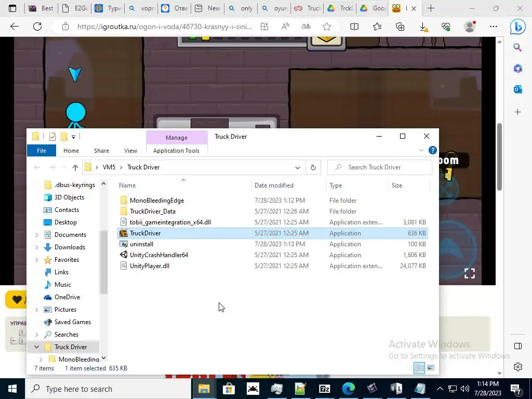Expand the Searches tree node
This screenshot has width=532, height=399.
click(x=37, y=335)
